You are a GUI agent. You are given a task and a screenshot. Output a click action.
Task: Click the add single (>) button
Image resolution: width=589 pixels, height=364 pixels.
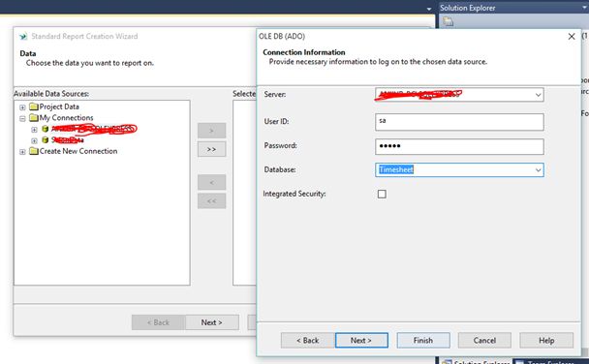[211, 131]
